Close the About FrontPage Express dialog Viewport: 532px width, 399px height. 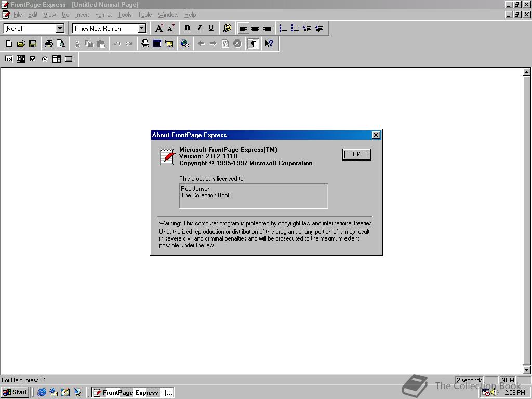pos(376,135)
